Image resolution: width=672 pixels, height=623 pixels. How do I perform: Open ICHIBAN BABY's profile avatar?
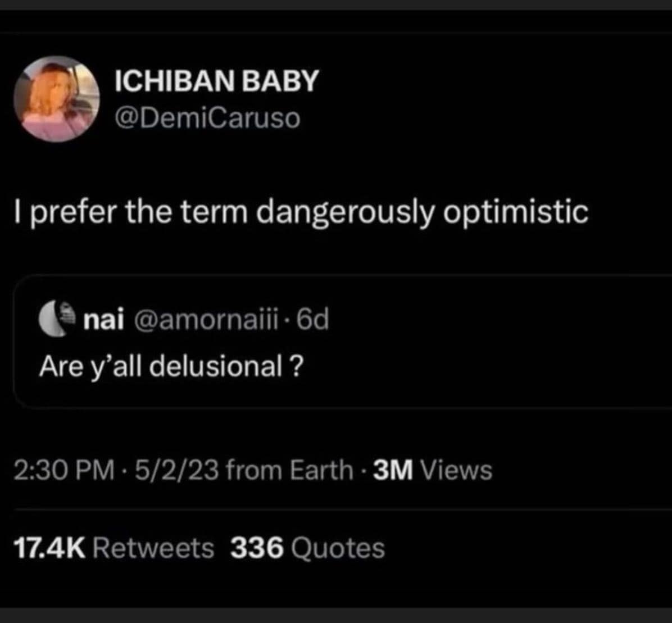[57, 99]
